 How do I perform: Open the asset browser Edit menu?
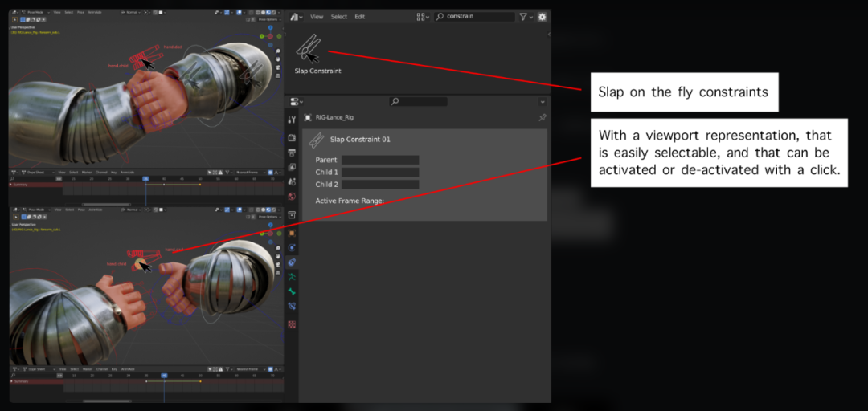pos(359,17)
